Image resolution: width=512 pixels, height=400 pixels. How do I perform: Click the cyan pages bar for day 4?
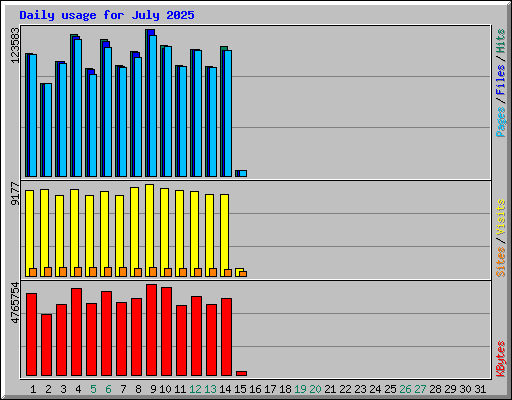point(78,108)
